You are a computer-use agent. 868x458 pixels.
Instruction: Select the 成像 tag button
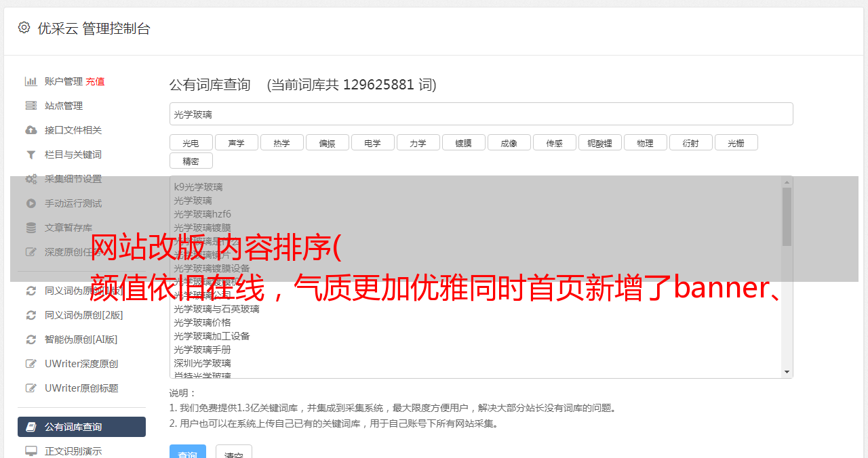coord(509,143)
